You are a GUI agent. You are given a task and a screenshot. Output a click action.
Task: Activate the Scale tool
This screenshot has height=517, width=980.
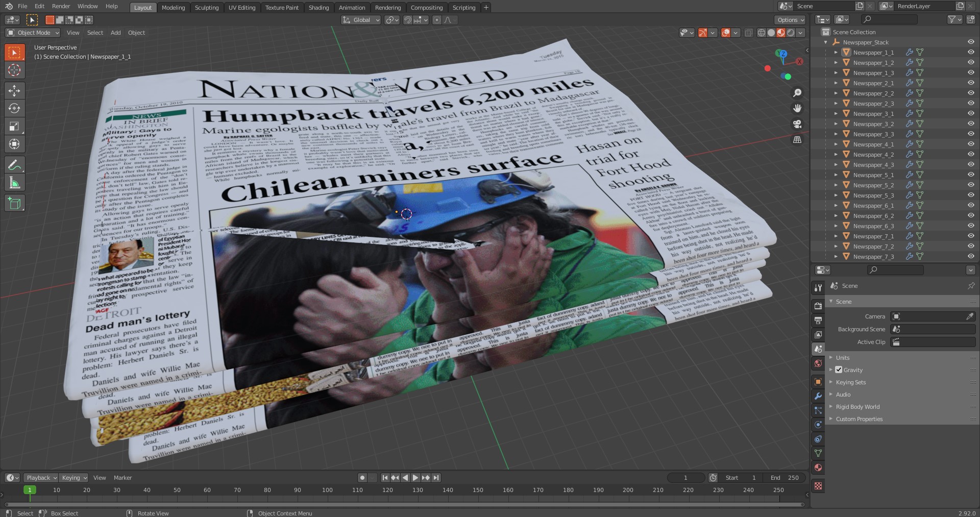[14, 126]
